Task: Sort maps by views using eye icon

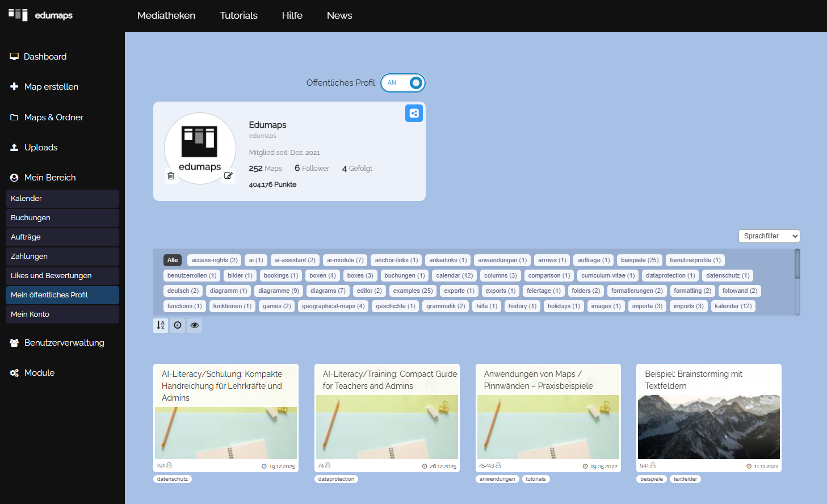Action: 195,325
